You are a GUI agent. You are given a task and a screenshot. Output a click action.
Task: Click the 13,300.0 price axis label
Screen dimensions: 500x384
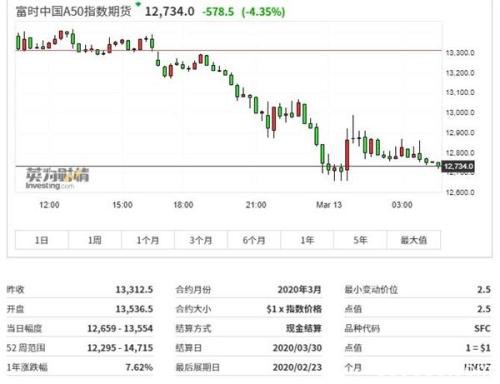click(x=460, y=53)
